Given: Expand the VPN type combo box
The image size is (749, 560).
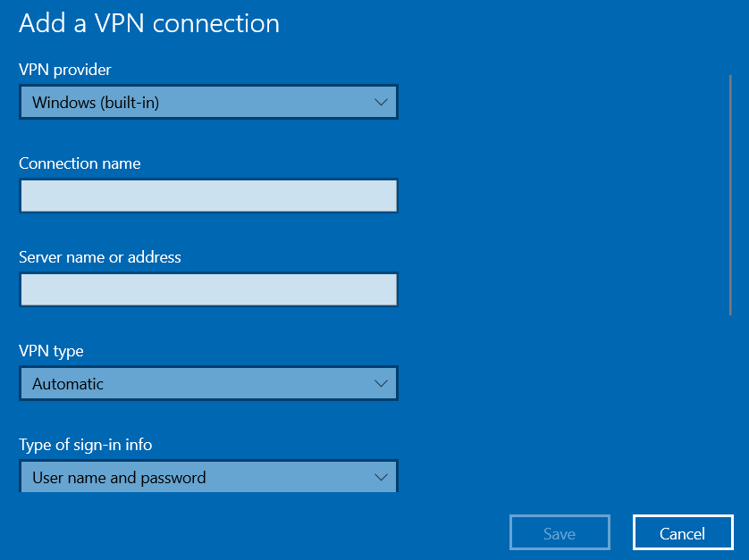Looking at the screenshot, I should point(209,383).
